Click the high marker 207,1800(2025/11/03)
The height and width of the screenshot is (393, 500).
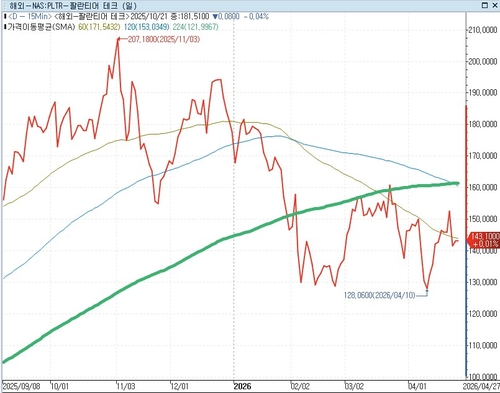point(164,39)
